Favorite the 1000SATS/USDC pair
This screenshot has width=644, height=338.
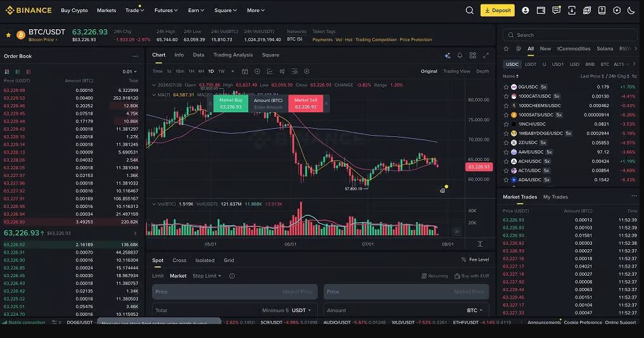click(x=506, y=115)
